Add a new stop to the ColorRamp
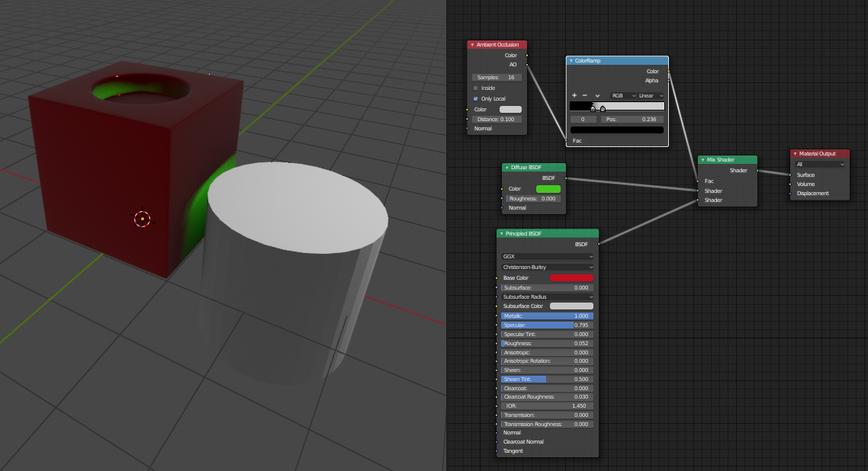 pos(574,95)
